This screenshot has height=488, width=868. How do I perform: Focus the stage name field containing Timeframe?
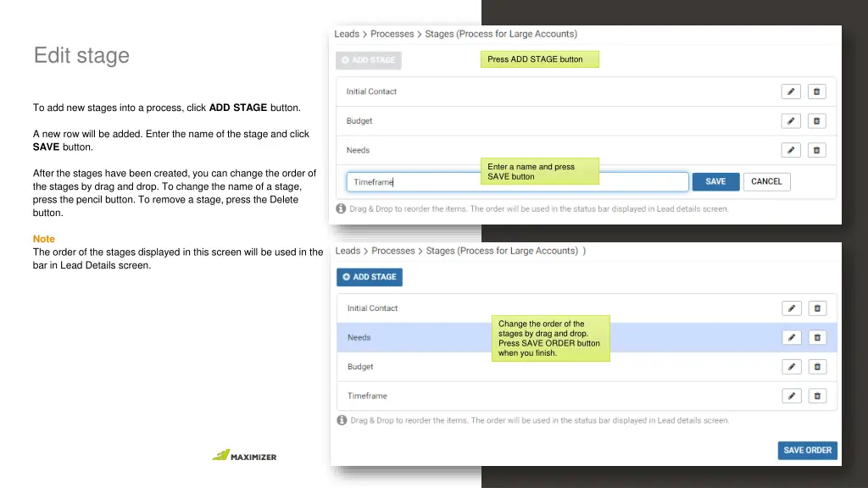[x=517, y=182]
